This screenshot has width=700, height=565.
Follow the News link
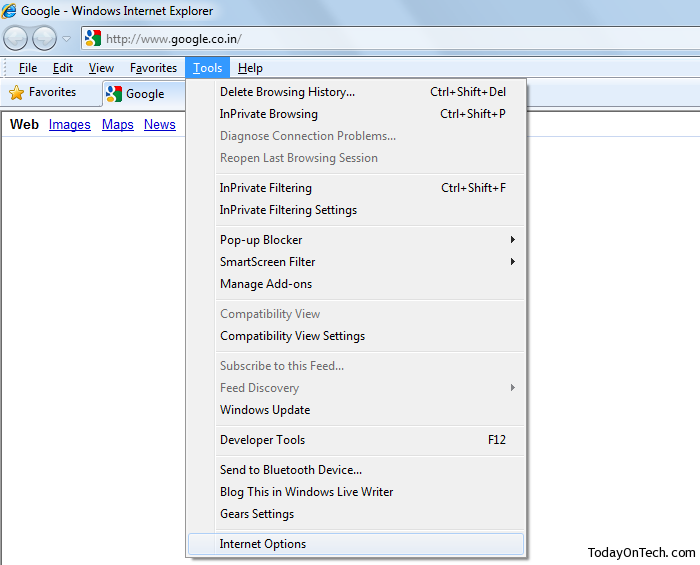coord(160,125)
